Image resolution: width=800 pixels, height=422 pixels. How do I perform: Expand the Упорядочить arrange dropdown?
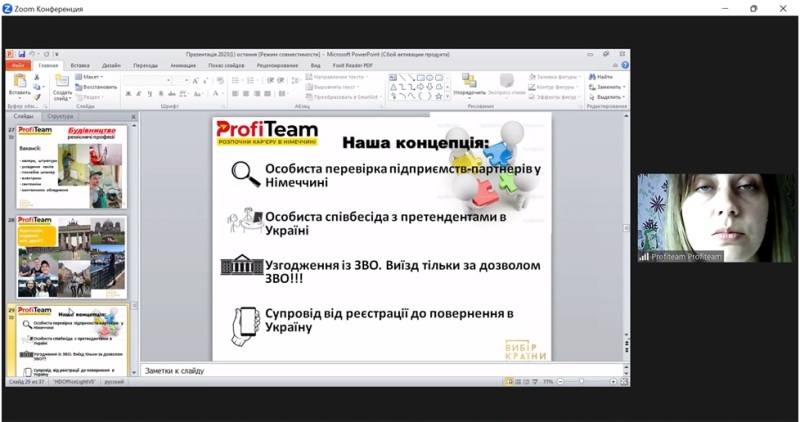469,86
